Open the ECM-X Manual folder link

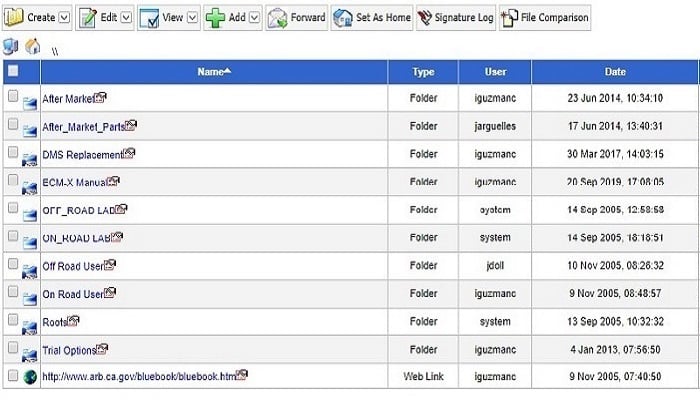pyautogui.click(x=73, y=182)
